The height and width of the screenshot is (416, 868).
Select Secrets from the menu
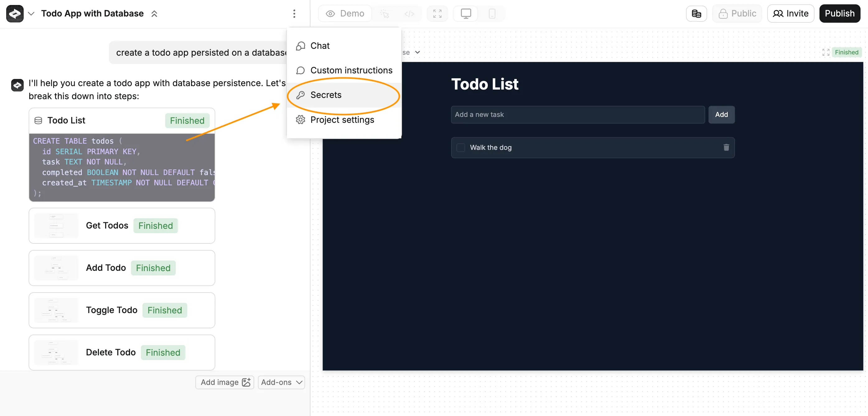(326, 95)
